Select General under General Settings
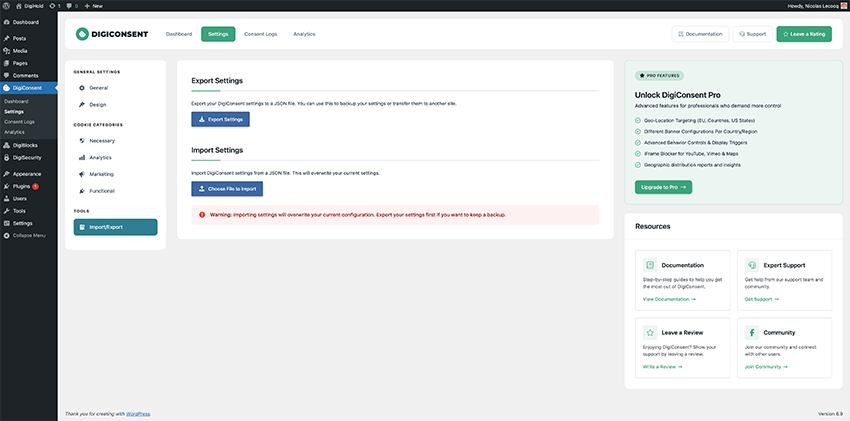Screen dimensions: 850x421 [98, 88]
